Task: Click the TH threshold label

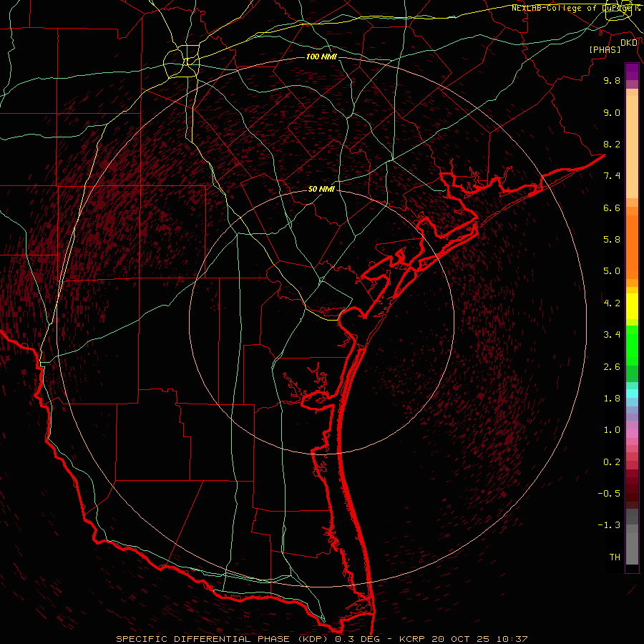Action: click(x=615, y=557)
